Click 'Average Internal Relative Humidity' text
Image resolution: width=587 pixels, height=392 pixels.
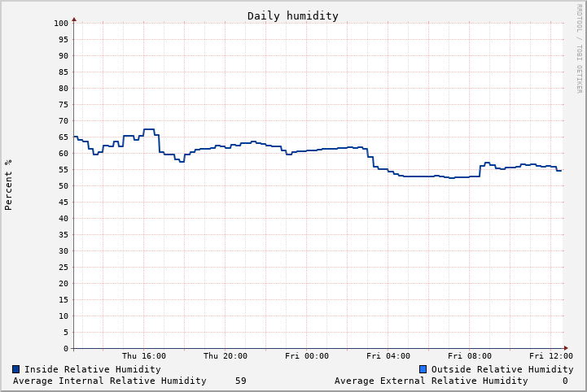click(x=110, y=381)
